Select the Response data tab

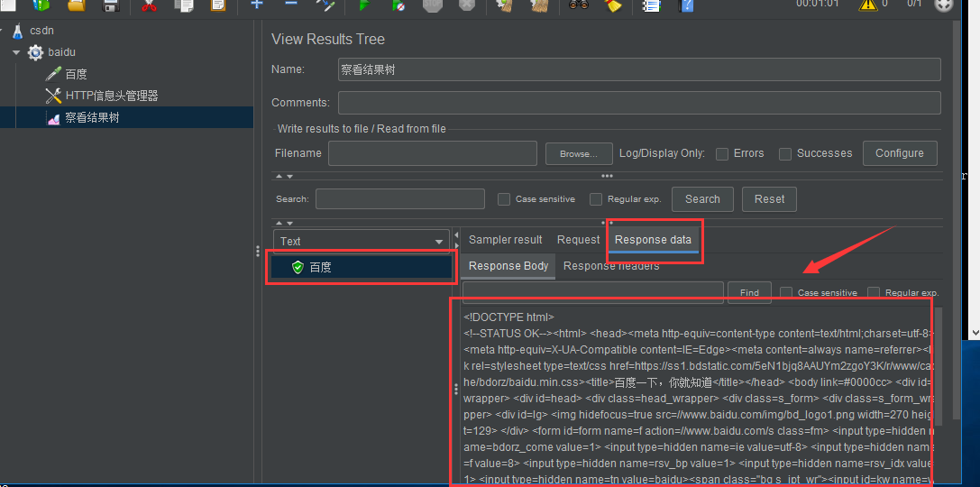[653, 239]
